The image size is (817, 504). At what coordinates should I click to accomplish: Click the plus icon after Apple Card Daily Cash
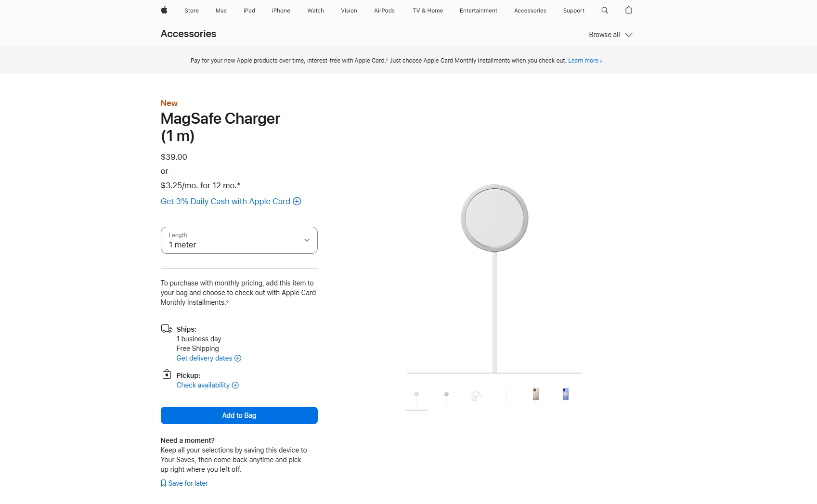click(x=297, y=201)
